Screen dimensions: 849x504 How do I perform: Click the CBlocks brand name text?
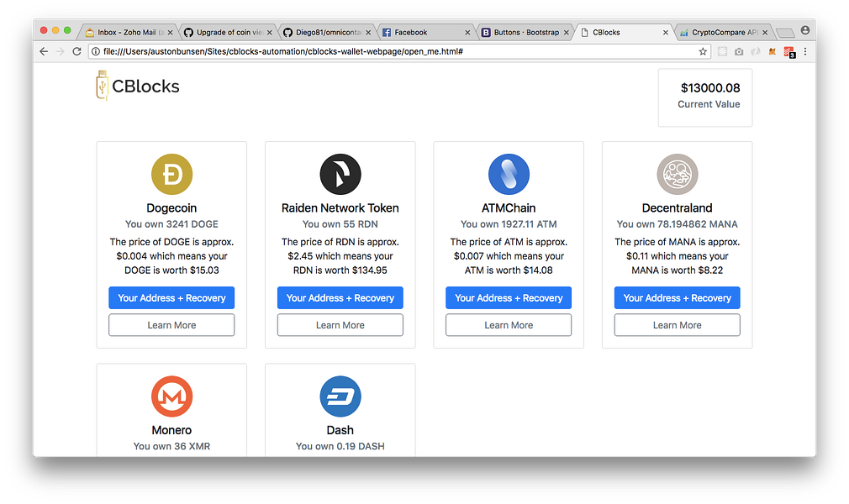click(x=145, y=86)
